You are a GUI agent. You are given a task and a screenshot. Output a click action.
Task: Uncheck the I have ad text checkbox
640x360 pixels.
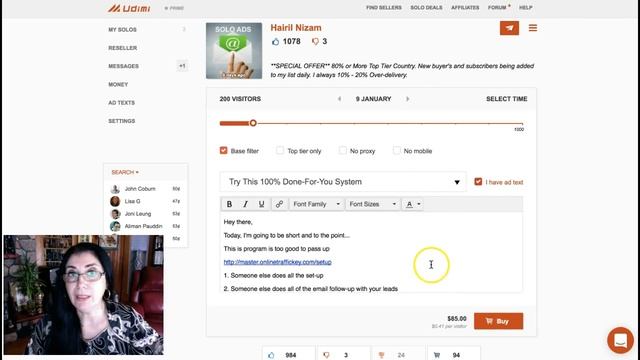point(478,182)
